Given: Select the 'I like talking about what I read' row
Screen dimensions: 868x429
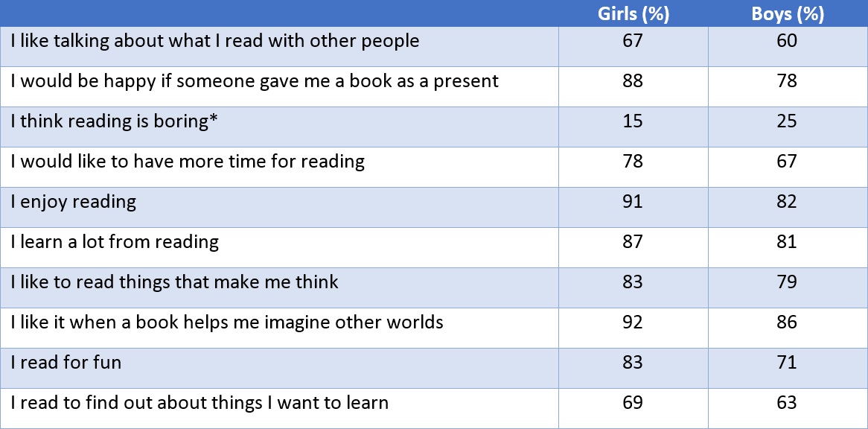Looking at the screenshot, I should 434,46.
